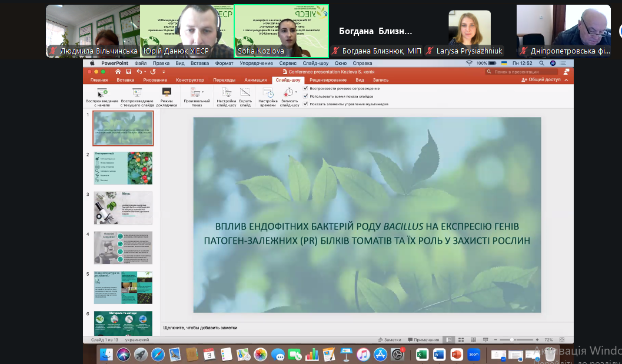
Task: Open the 'Формат' menu in menu bar
Action: [224, 63]
